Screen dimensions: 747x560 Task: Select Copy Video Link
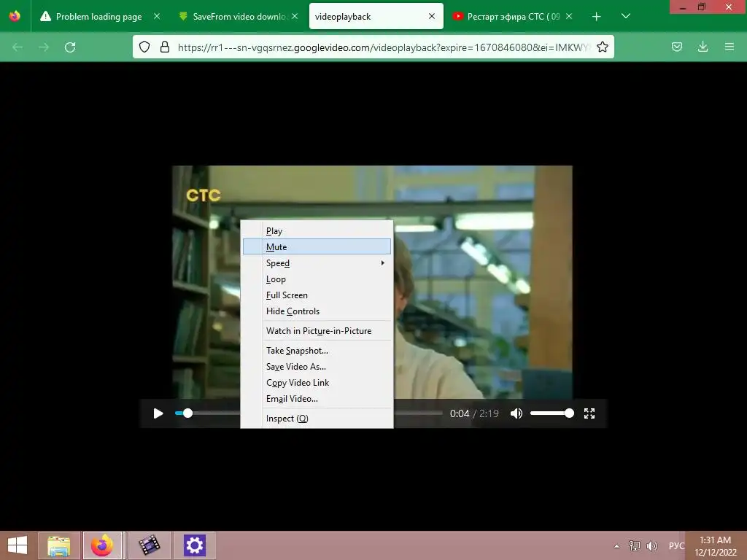point(317,383)
